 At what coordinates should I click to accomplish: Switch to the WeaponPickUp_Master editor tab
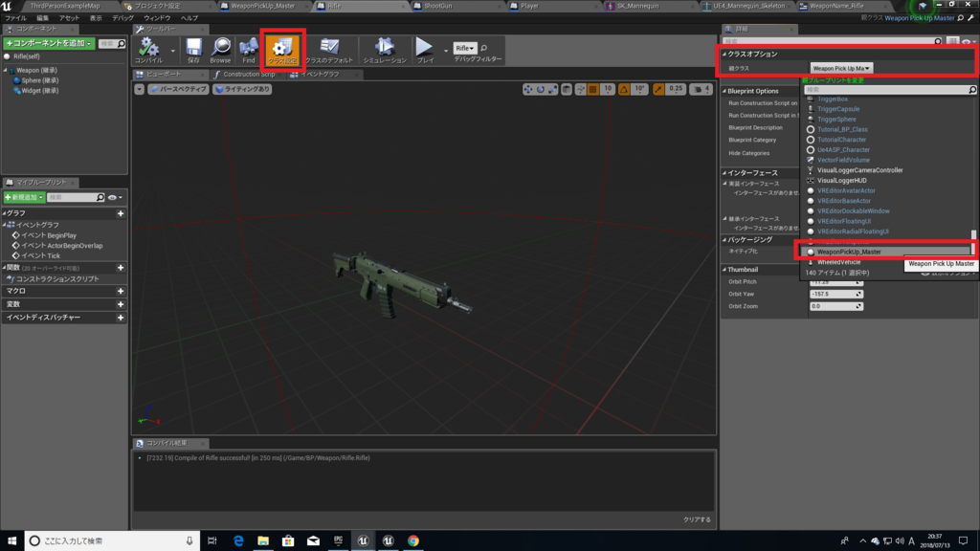pos(262,6)
